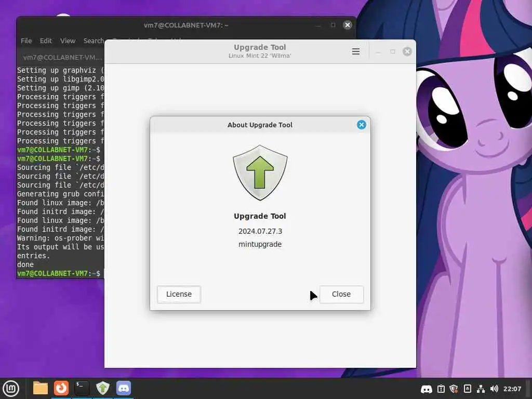Viewport: 532px width, 399px height.
Task: Click the terminal window title bar text
Action: [x=186, y=25]
